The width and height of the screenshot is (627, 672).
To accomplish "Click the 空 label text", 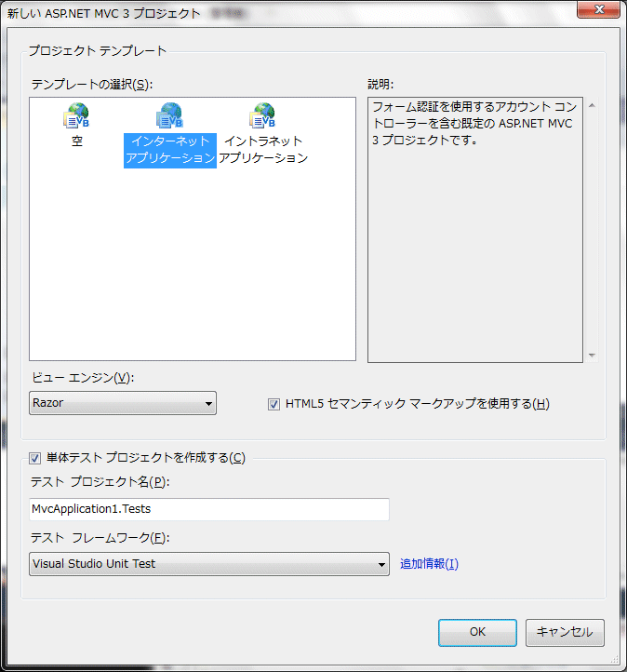I will point(77,141).
